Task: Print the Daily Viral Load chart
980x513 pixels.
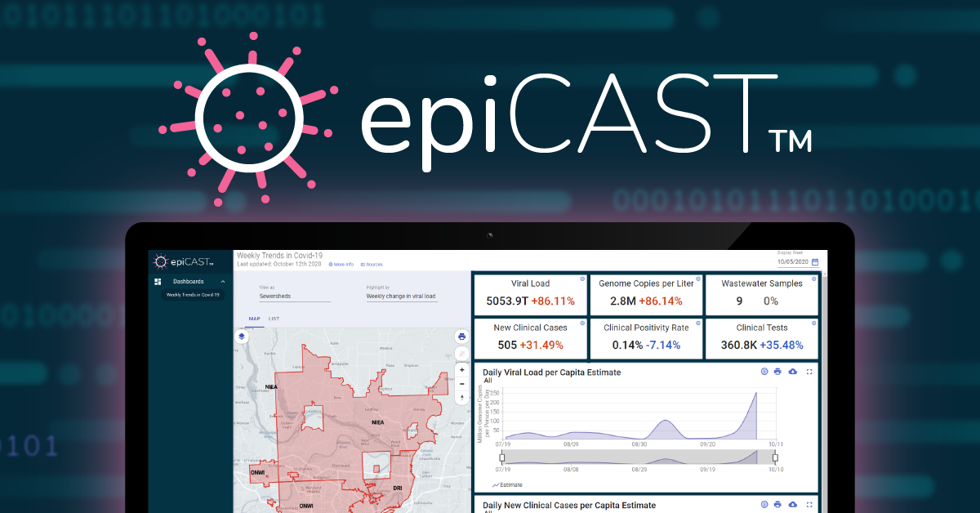Action: pos(778,372)
